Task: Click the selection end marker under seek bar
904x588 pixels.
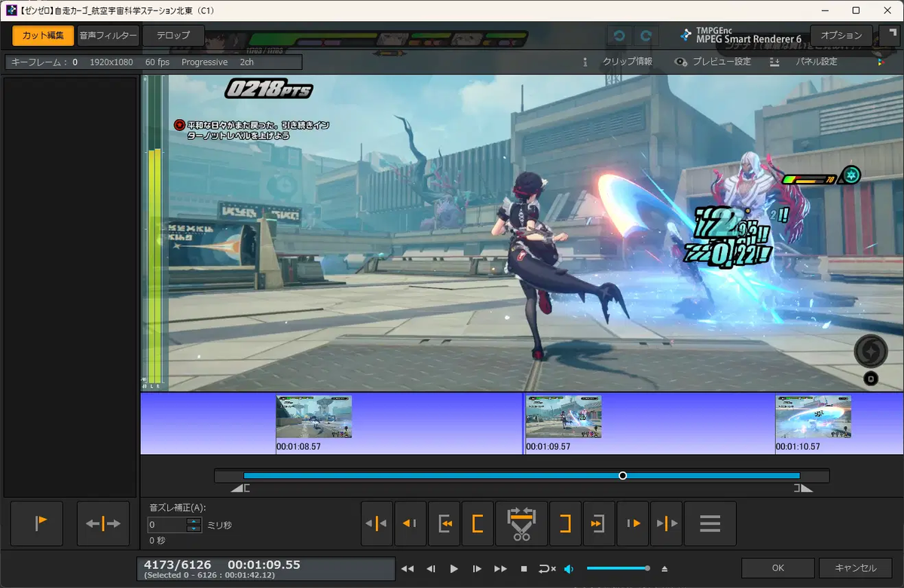Action: coord(804,489)
